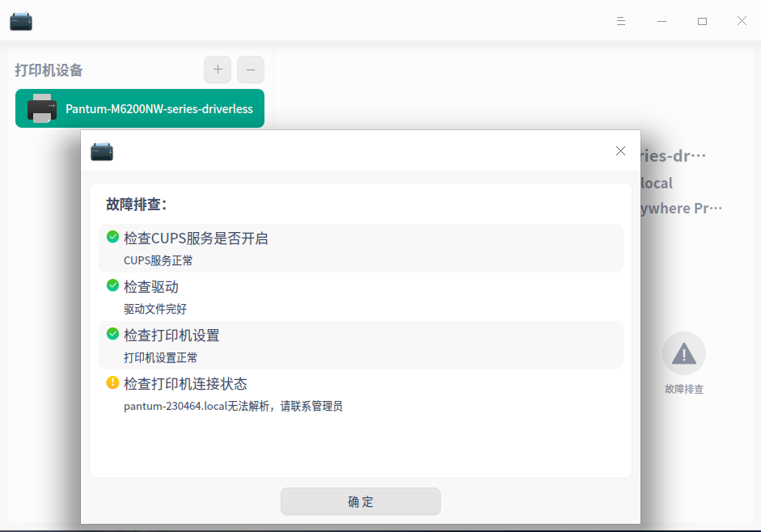The height and width of the screenshot is (532, 761).
Task: Open the hamburger menu in the title bar
Action: click(621, 20)
